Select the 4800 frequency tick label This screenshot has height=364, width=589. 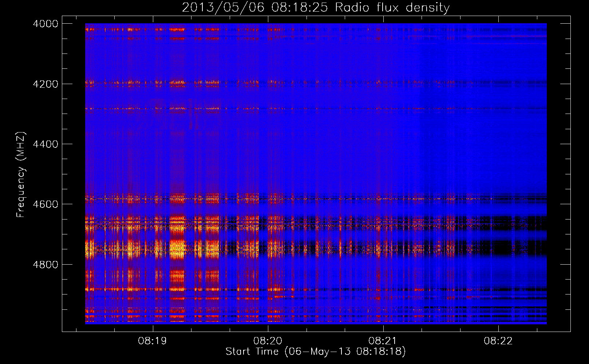[x=46, y=265]
